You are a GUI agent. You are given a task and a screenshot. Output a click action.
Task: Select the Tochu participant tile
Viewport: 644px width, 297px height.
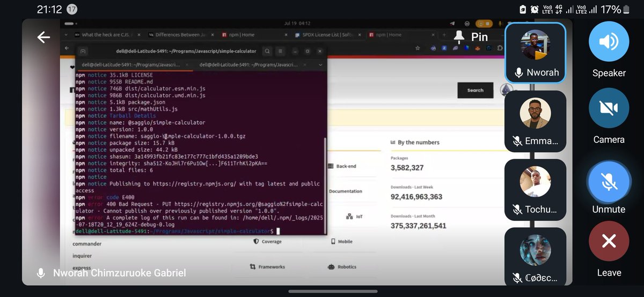pos(535,189)
